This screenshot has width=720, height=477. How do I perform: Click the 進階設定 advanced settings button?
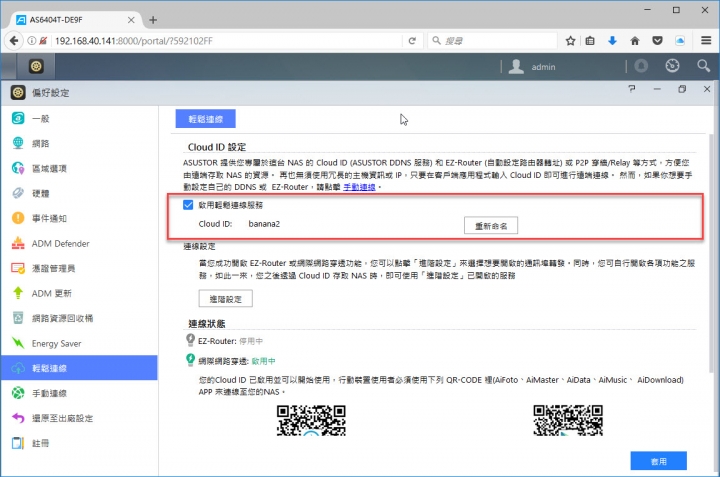[225, 299]
